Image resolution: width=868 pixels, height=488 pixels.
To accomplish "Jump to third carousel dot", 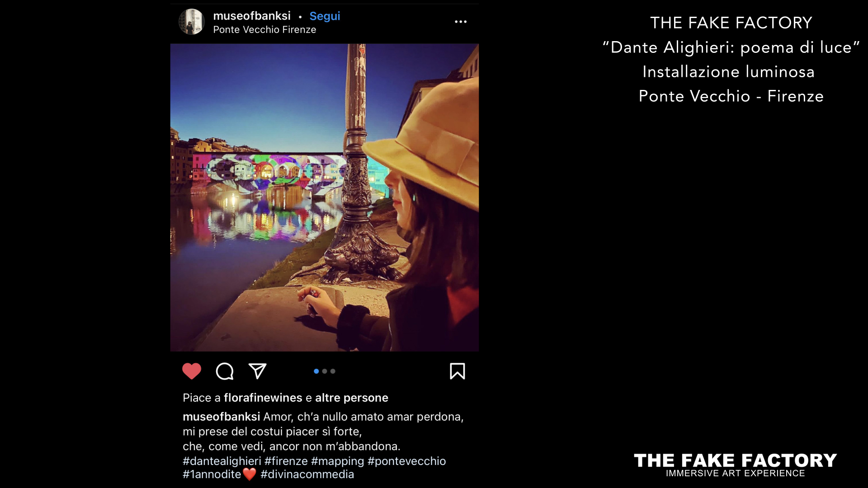I will click(333, 371).
